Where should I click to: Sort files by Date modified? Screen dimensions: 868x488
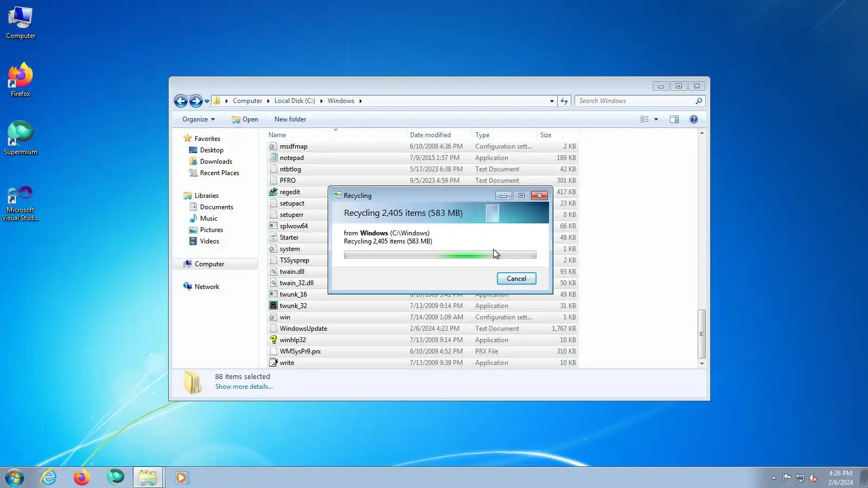pyautogui.click(x=439, y=135)
